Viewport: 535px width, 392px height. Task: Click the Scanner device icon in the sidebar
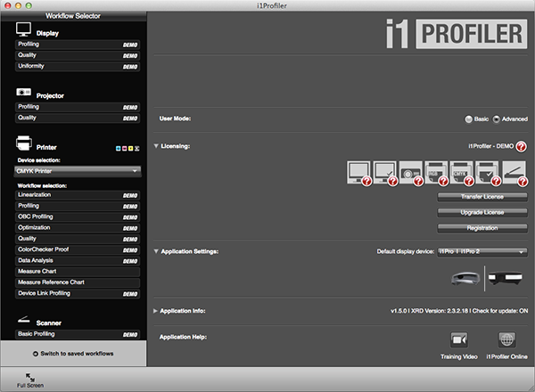[x=24, y=320]
